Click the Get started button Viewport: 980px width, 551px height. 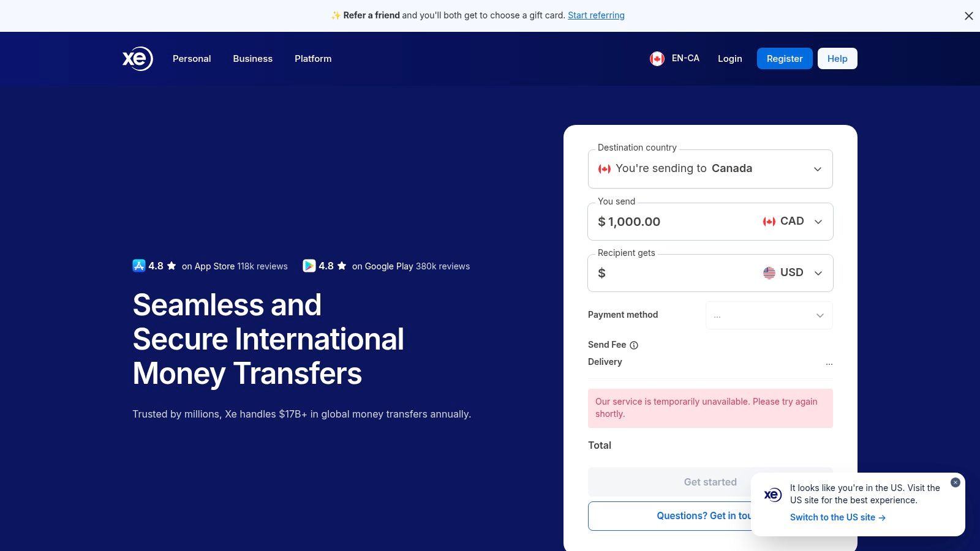click(710, 482)
